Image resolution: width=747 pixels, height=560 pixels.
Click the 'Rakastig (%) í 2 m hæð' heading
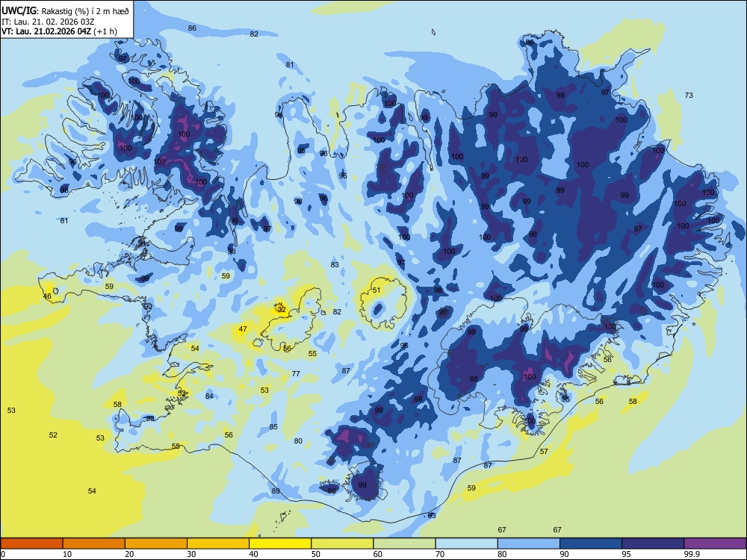pyautogui.click(x=85, y=11)
